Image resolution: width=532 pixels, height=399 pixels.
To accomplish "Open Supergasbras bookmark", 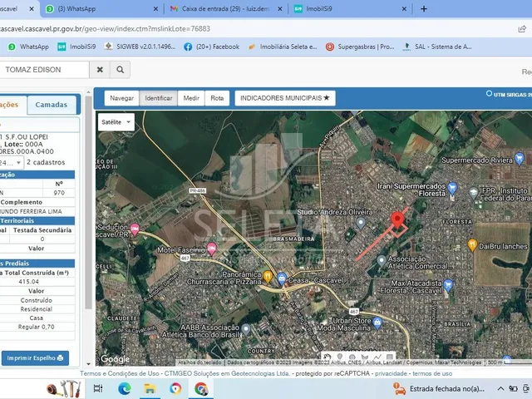I will point(360,47).
